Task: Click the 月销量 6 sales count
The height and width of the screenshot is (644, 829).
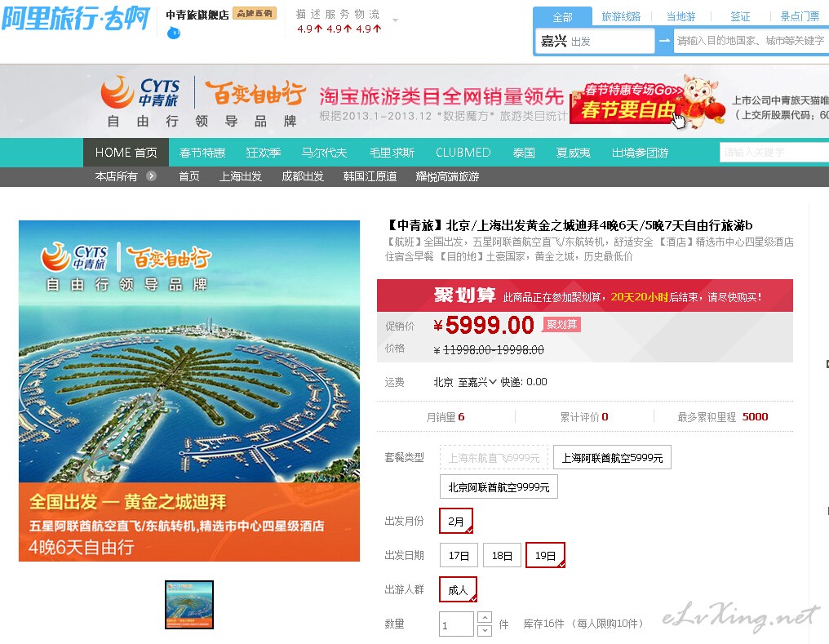Action: coord(446,416)
